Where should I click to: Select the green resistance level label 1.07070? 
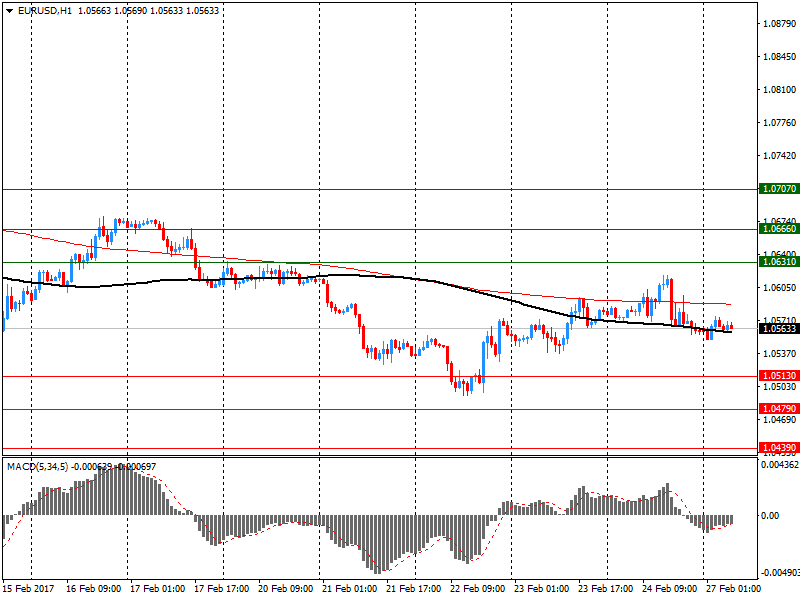coord(779,189)
